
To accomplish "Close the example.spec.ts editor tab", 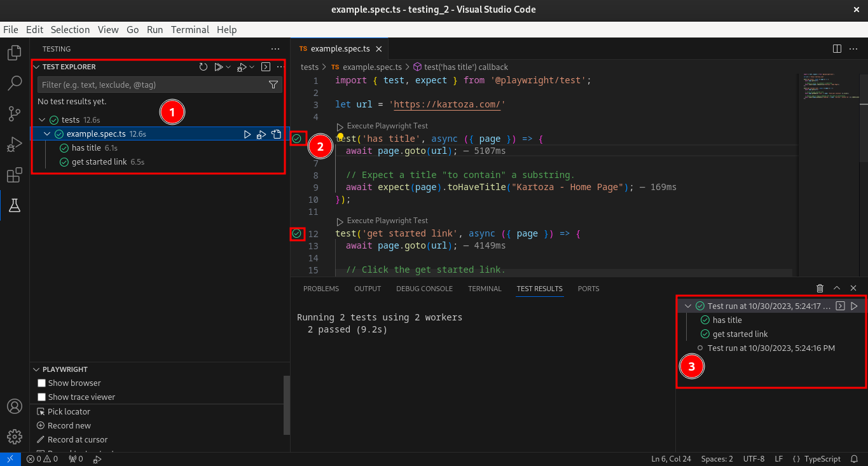I will [379, 49].
